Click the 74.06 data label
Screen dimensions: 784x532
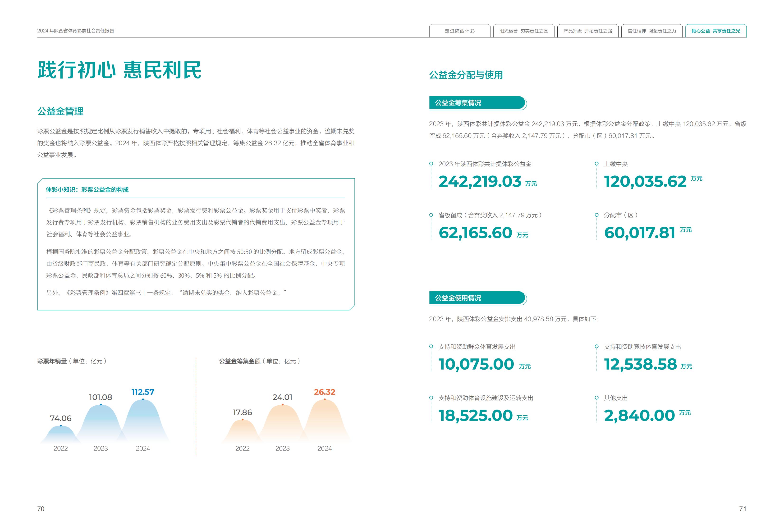point(61,418)
